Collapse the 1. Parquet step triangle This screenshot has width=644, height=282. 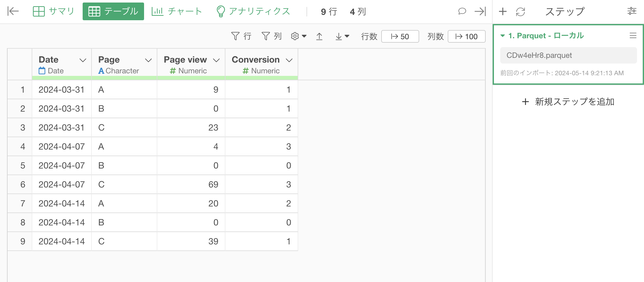[x=502, y=36]
